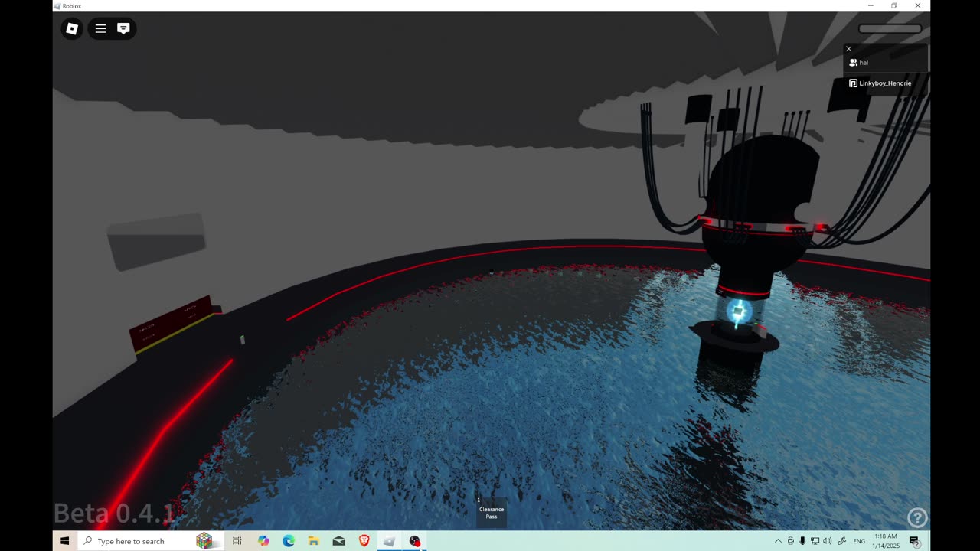Image resolution: width=980 pixels, height=551 pixels.
Task: Click the Roblox icon in title bar
Action: 57,5
